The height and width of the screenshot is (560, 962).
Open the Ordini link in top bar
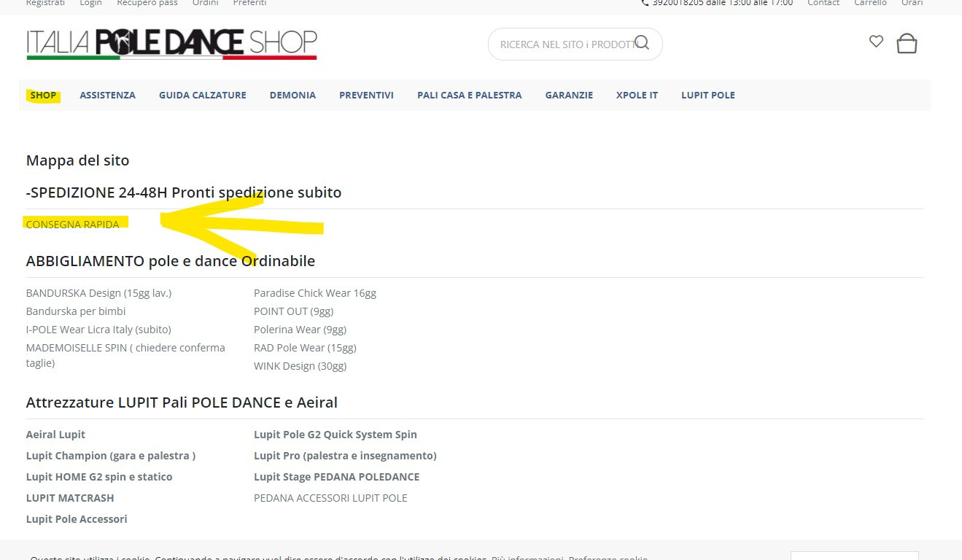(205, 3)
